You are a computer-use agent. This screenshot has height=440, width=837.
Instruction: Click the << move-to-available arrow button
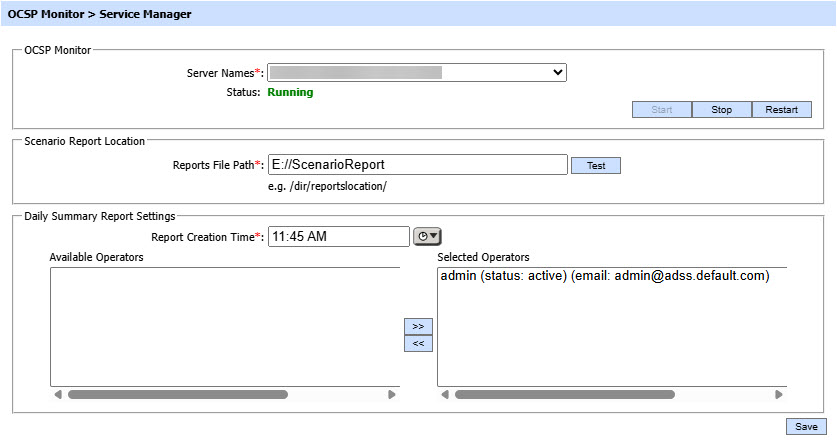pyautogui.click(x=417, y=344)
